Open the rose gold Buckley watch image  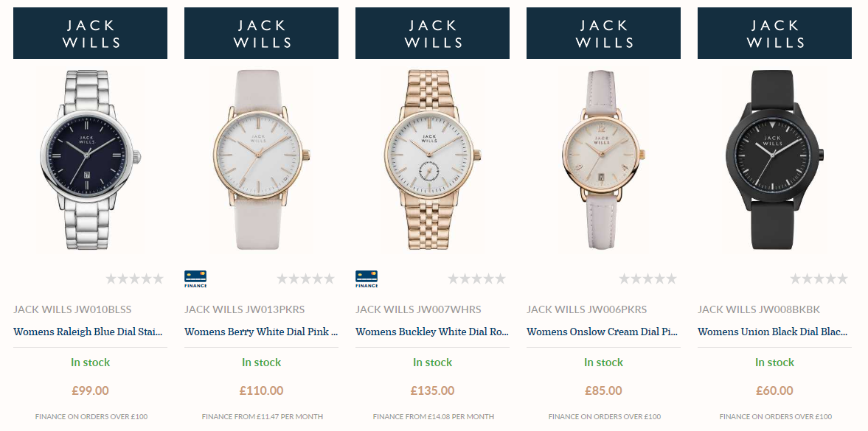pyautogui.click(x=432, y=159)
